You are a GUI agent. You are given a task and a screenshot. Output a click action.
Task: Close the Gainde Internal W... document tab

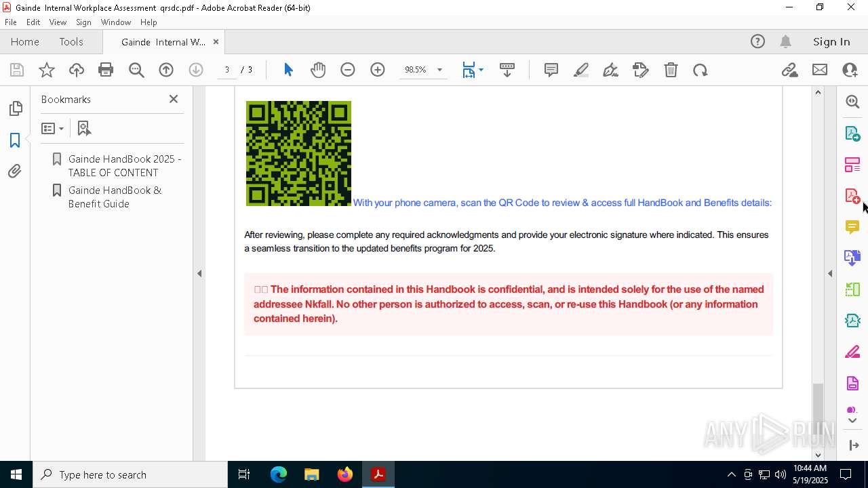pos(216,41)
